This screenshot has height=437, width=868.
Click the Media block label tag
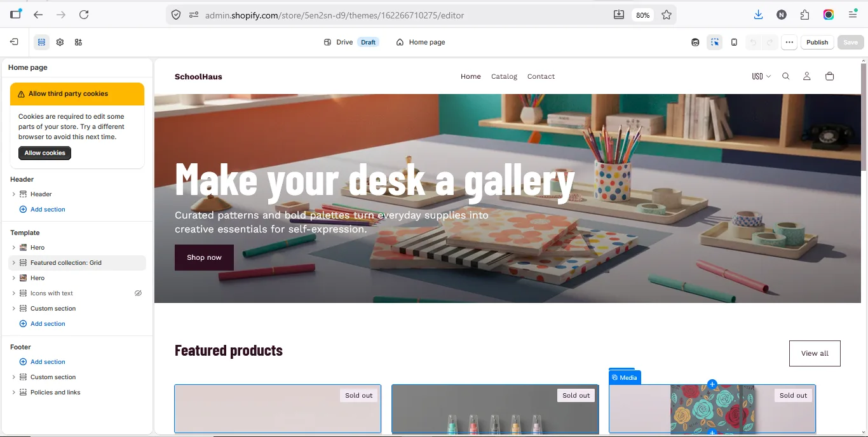pos(625,377)
